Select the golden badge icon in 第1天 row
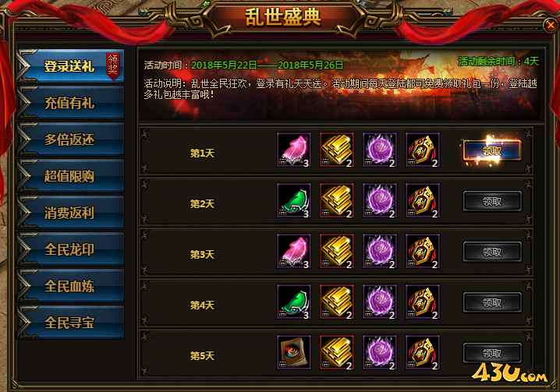The image size is (560, 392). pyautogui.click(x=423, y=150)
